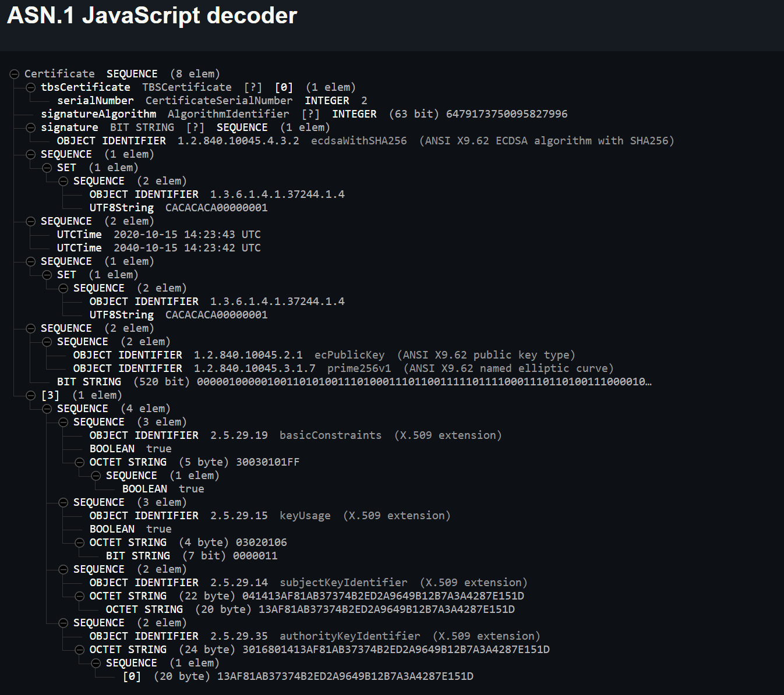
Task: Collapse the signature BIT STRING node
Action: click(x=31, y=127)
